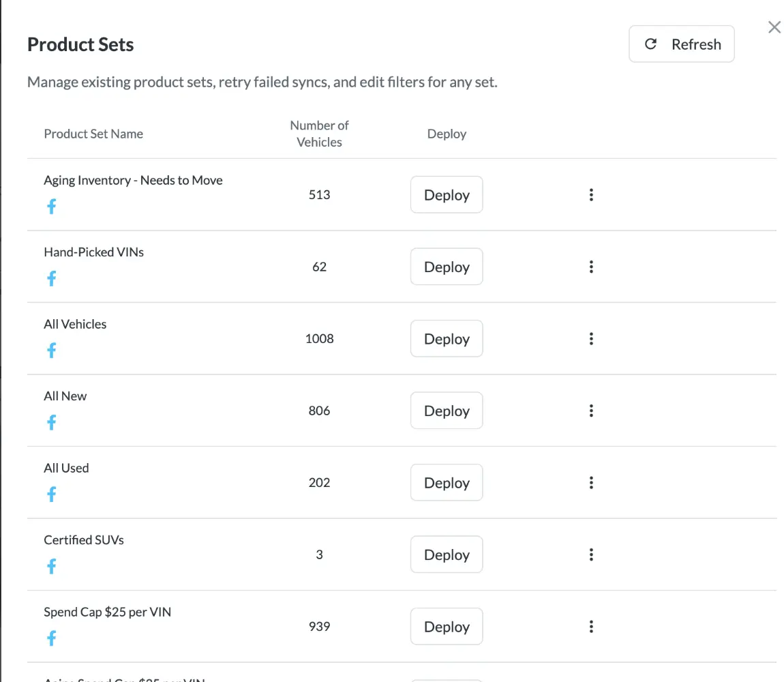Click vehicle count 202

(320, 483)
